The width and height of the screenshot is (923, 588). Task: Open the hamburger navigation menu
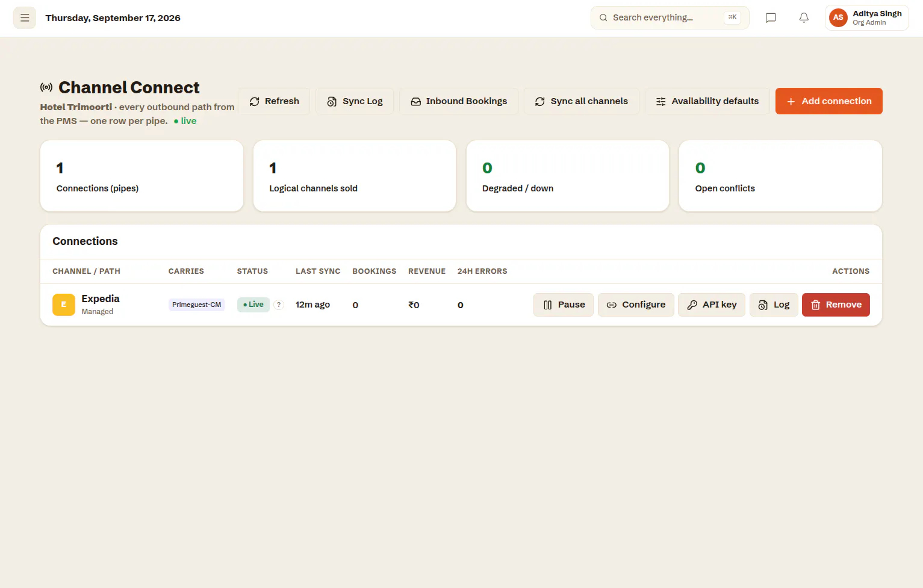25,18
